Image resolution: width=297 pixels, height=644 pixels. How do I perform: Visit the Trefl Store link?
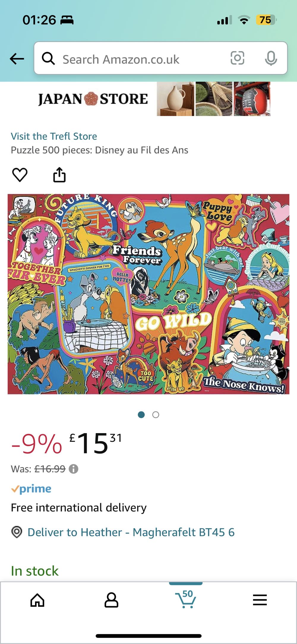(x=54, y=136)
